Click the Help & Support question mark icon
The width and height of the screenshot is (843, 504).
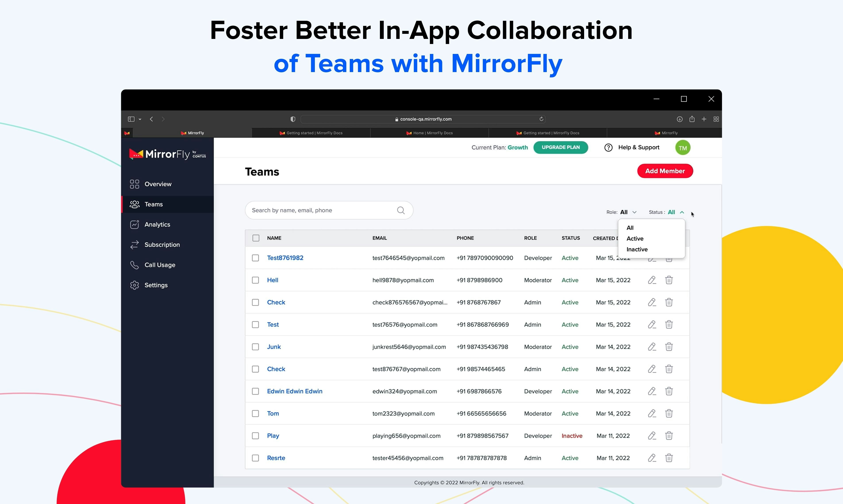[608, 147]
